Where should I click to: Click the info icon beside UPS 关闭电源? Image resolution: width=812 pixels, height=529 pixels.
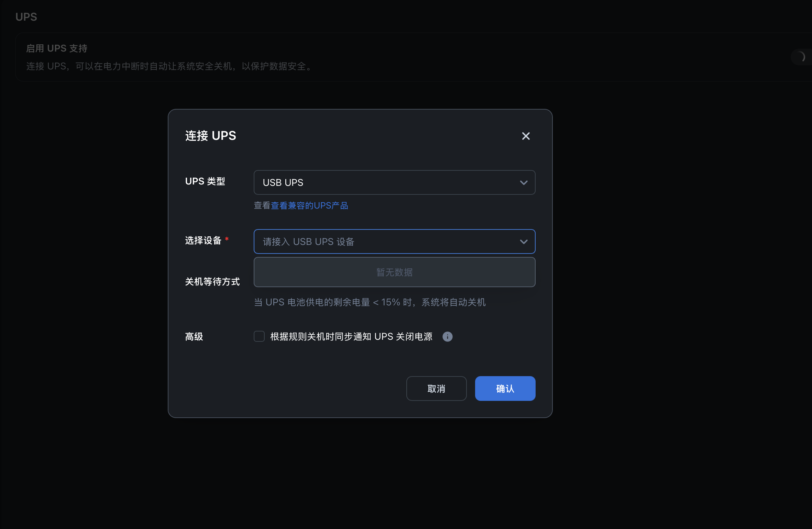coord(447,337)
